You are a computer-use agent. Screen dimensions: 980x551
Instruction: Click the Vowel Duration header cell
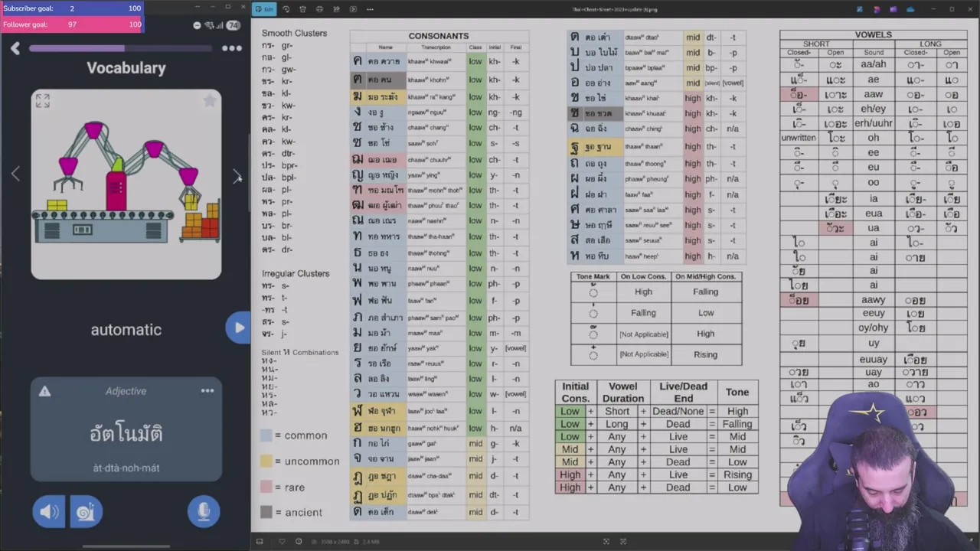(x=623, y=392)
